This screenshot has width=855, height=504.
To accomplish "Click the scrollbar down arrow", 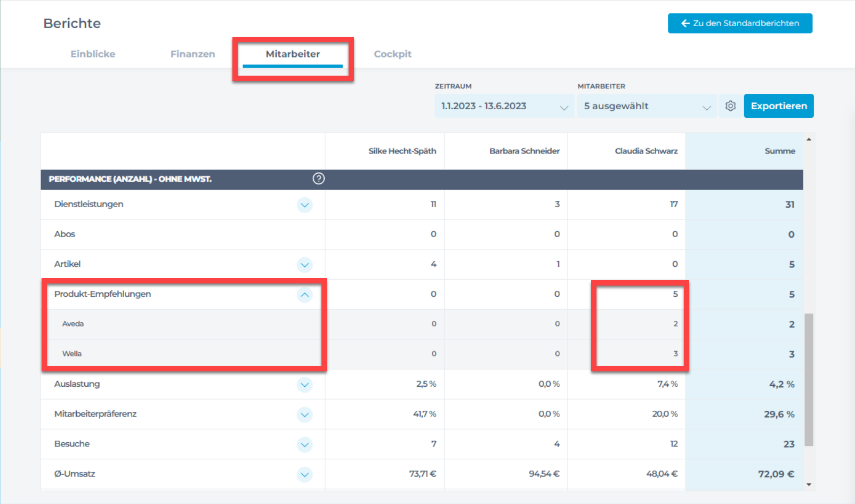I will click(809, 485).
